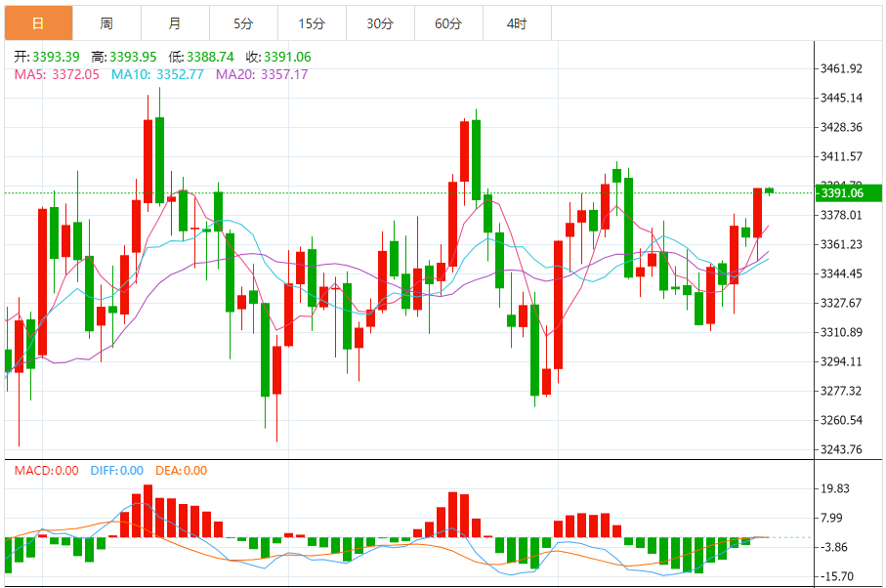Open the 5分 timeframe tab
This screenshot has height=588, width=886.
243,23
